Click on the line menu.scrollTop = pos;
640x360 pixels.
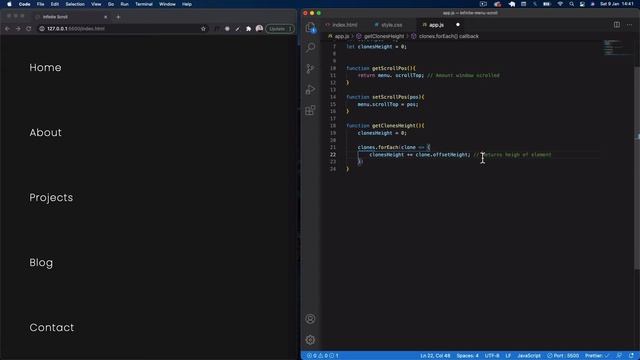tap(388, 104)
